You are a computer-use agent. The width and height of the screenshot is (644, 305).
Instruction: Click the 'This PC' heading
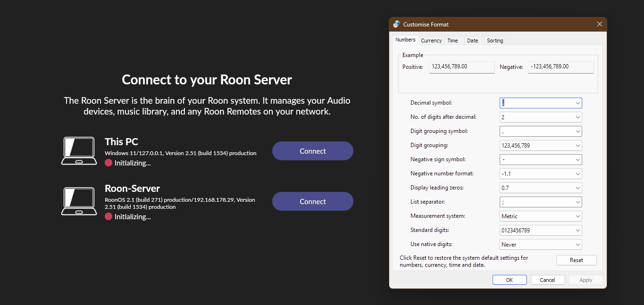(121, 142)
